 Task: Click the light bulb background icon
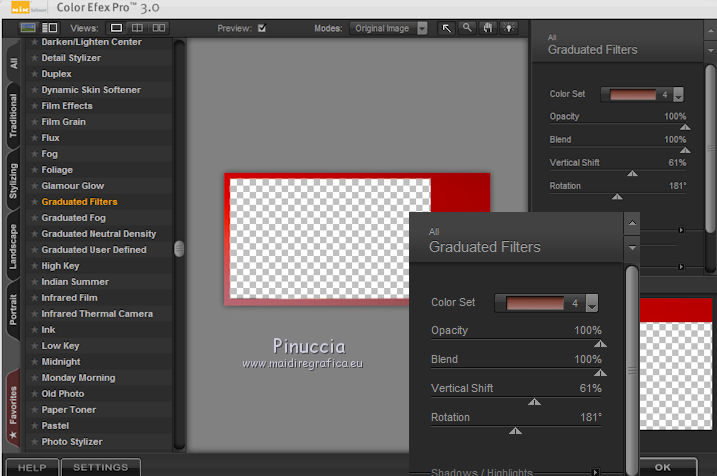coord(509,28)
